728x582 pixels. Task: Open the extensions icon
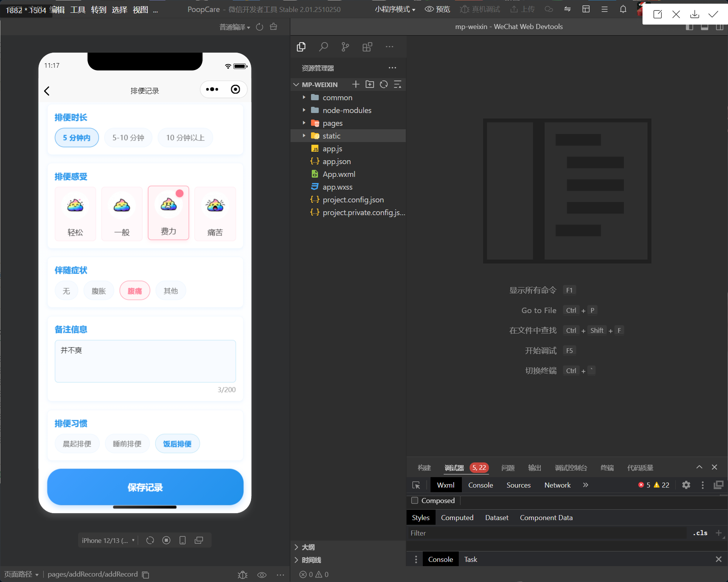[367, 47]
